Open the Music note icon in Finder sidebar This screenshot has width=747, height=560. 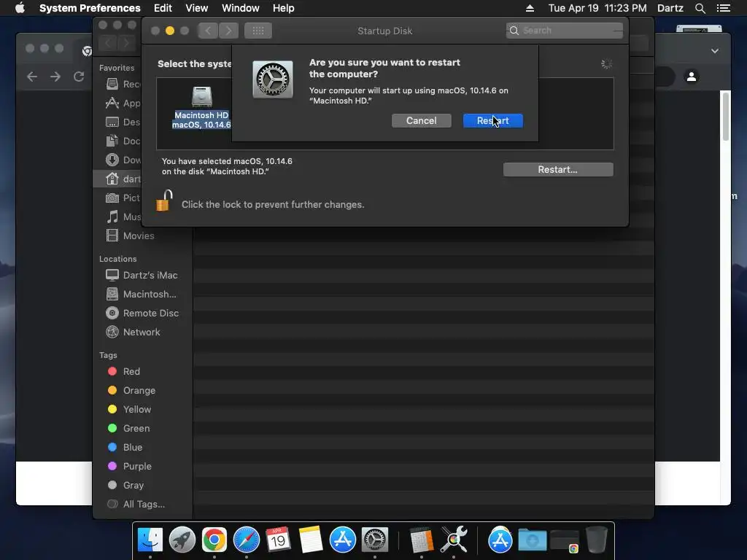click(112, 217)
